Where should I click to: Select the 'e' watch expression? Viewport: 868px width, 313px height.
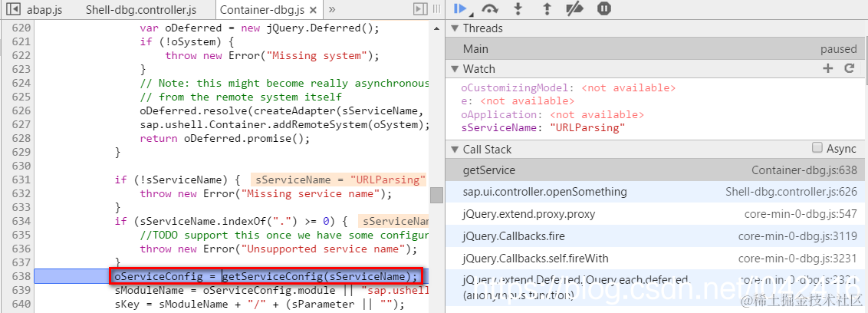coord(517,101)
